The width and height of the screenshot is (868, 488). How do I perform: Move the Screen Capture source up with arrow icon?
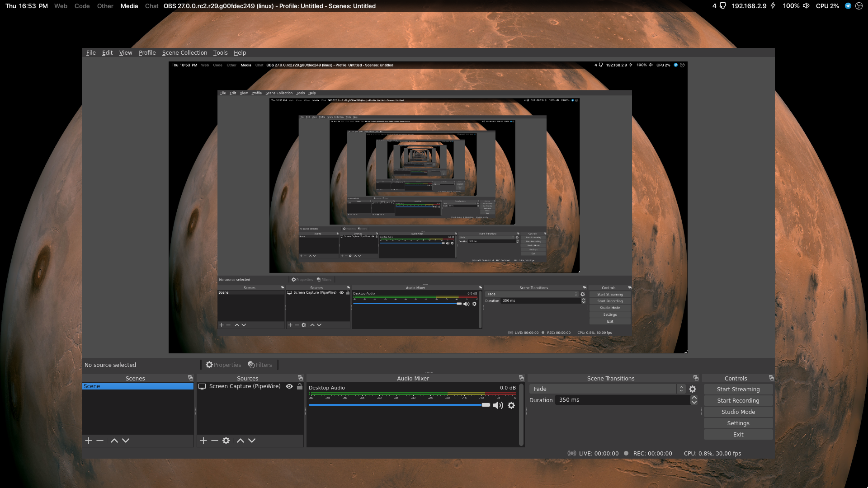coord(241,441)
